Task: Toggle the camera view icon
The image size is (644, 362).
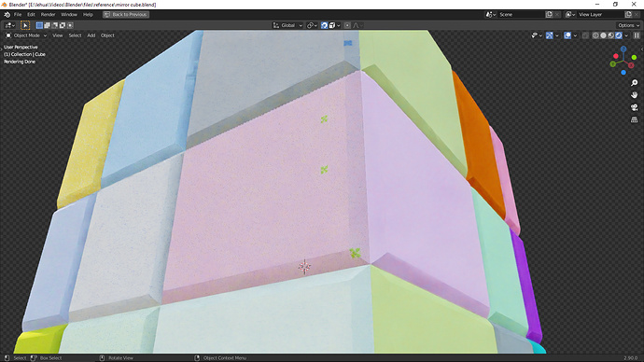Action: click(634, 107)
